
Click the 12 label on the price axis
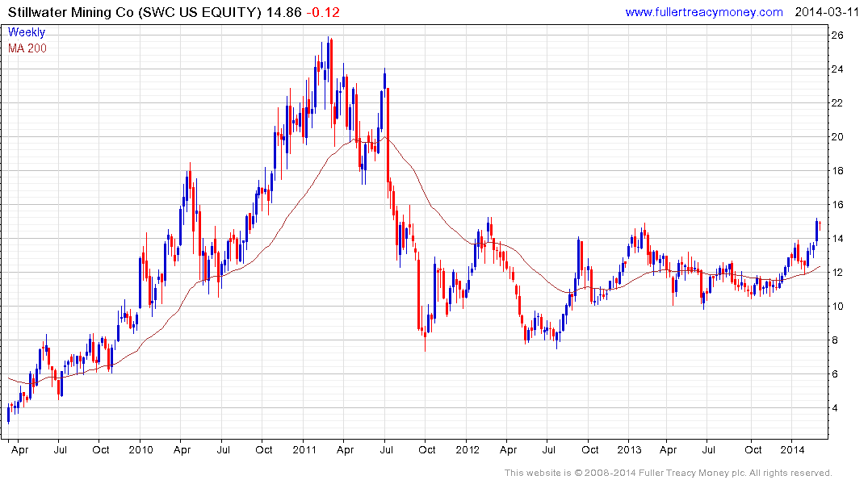pyautogui.click(x=837, y=273)
